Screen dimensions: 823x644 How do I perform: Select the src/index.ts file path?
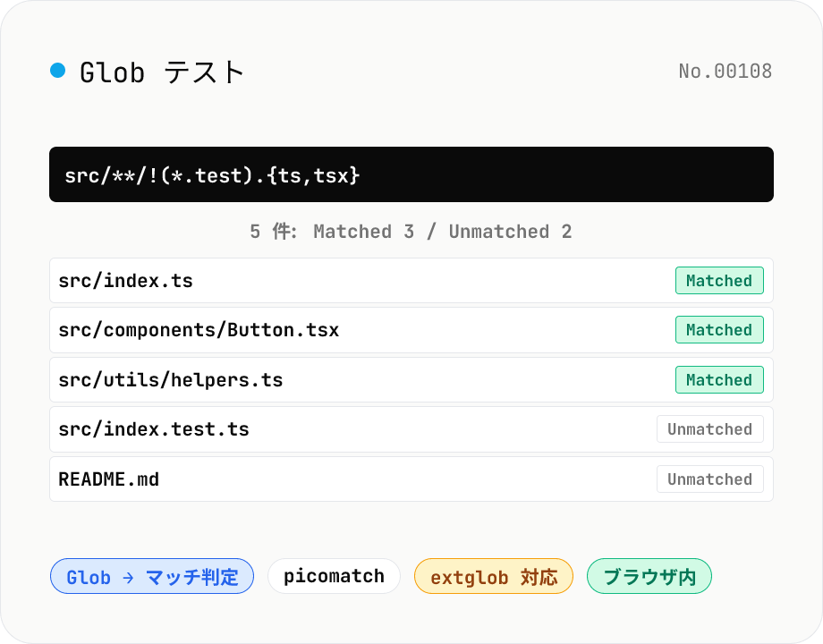coord(125,281)
